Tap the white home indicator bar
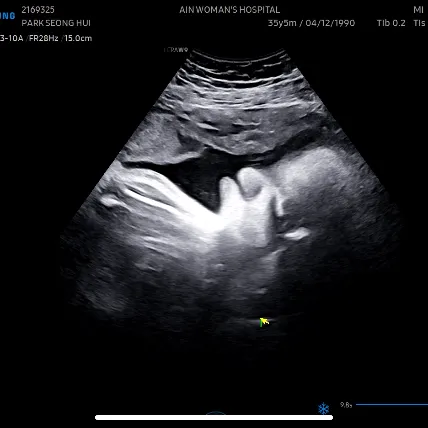 click(214, 417)
